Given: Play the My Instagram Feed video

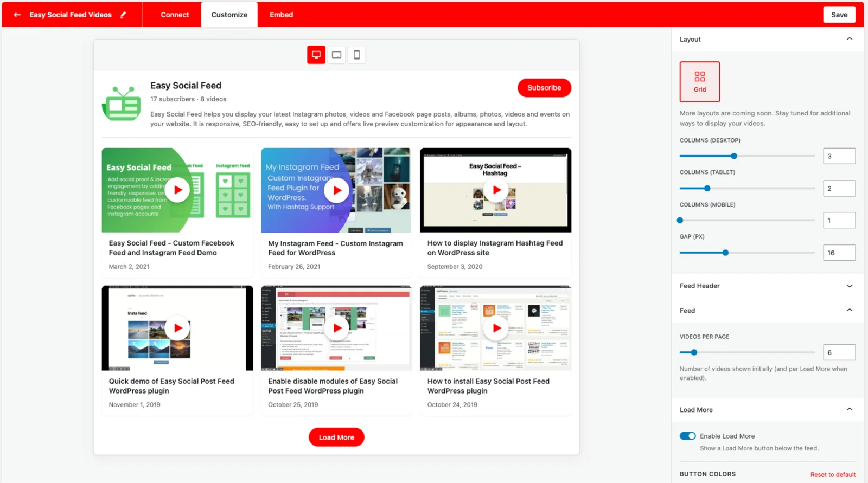Looking at the screenshot, I should coord(336,190).
